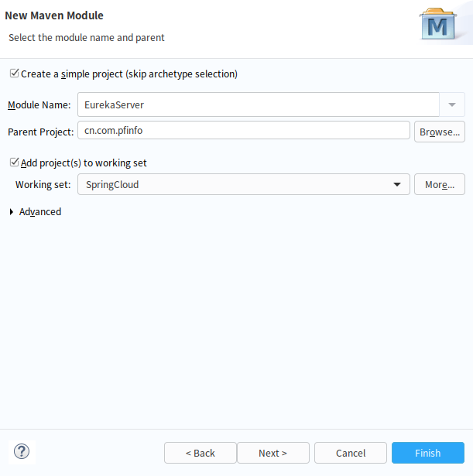Click the Working set label
This screenshot has width=473, height=476.
[x=43, y=184]
